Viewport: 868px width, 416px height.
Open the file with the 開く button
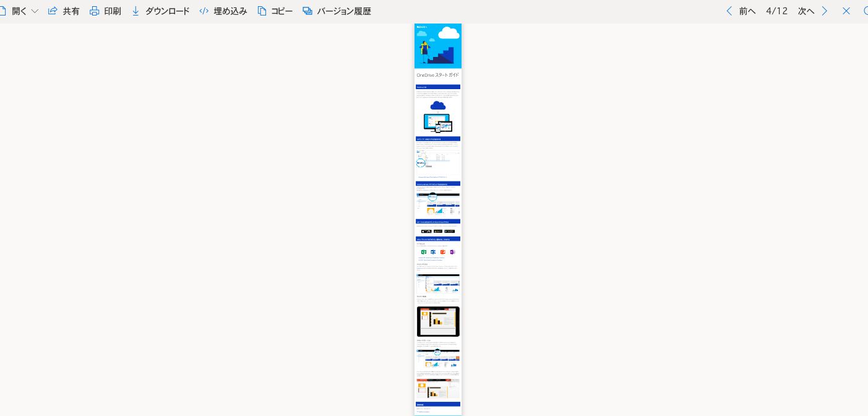(13, 11)
